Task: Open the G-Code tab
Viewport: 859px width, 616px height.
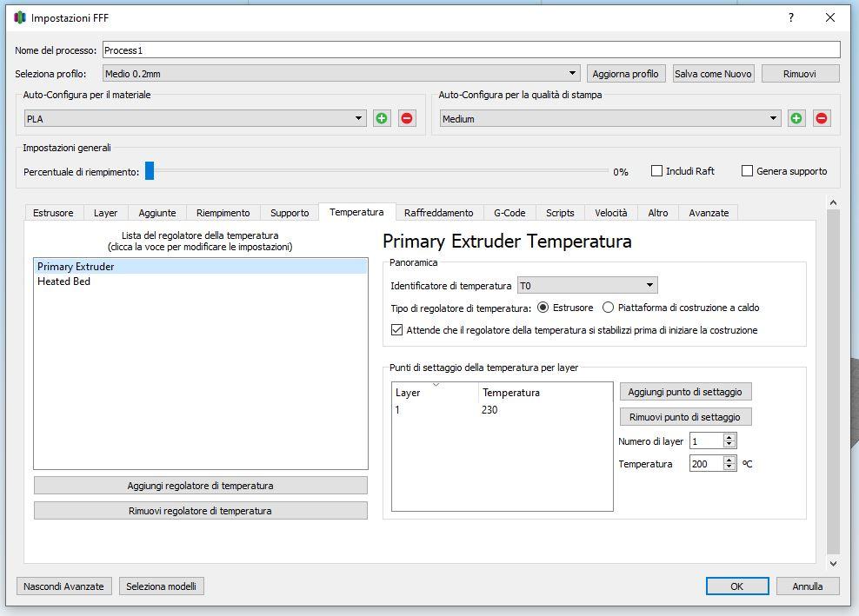Action: (x=509, y=213)
